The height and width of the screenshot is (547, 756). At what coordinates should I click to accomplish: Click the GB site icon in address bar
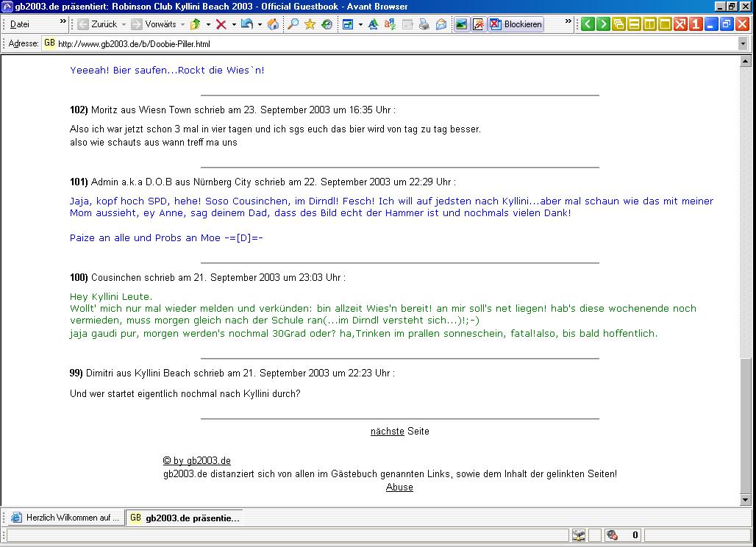(x=50, y=43)
